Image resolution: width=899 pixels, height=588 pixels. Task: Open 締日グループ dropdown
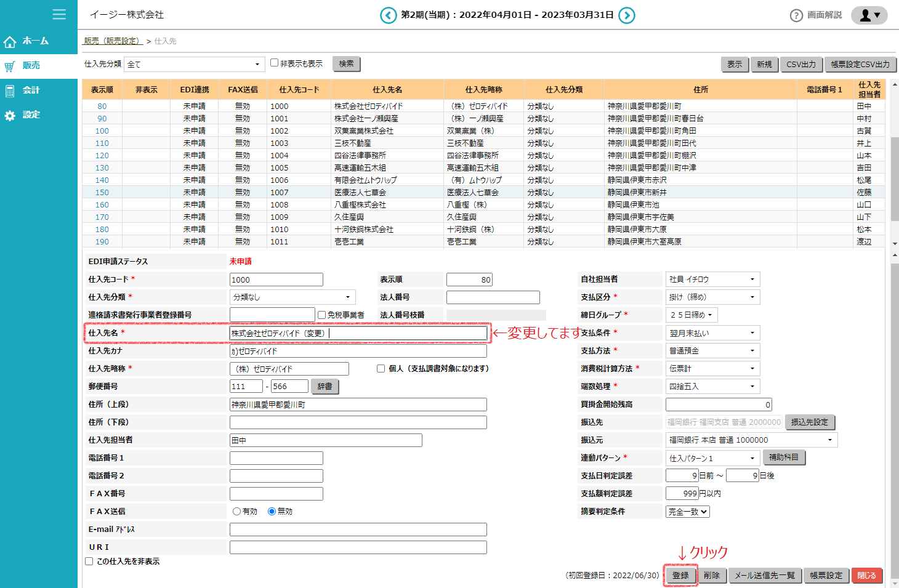[x=691, y=315]
